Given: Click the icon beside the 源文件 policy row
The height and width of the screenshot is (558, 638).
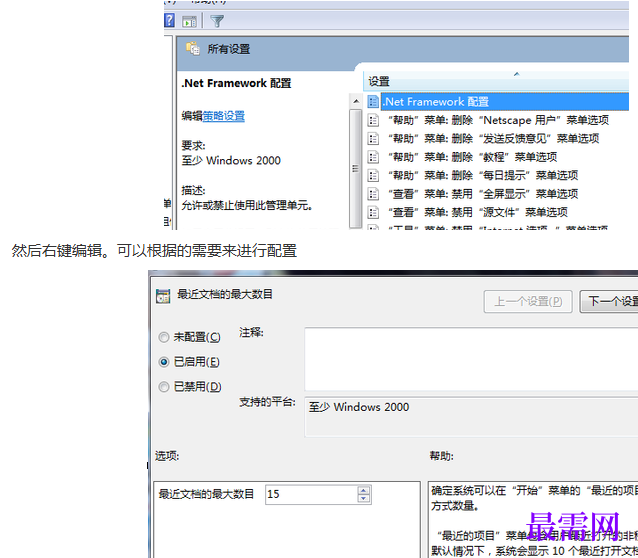Looking at the screenshot, I should (373, 212).
